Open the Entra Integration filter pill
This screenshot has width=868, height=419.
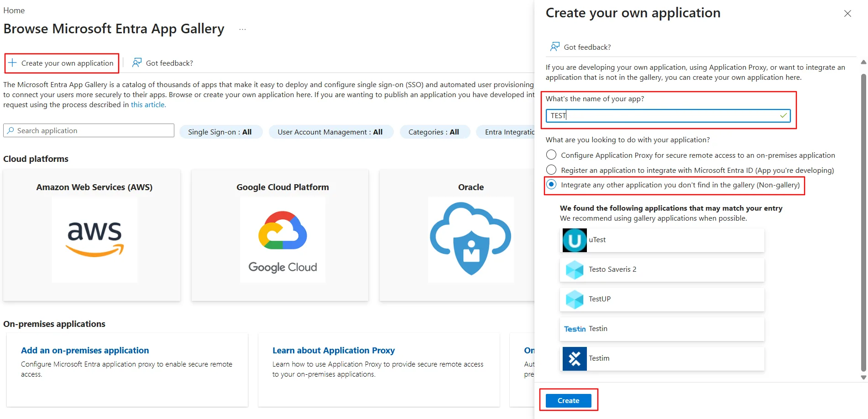click(505, 132)
